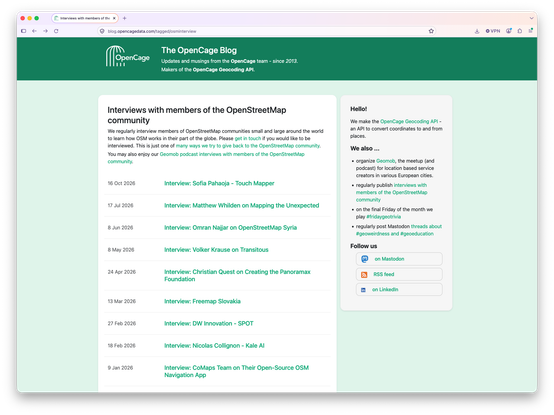Click the browser back arrow
The image size is (554, 415).
click(34, 31)
